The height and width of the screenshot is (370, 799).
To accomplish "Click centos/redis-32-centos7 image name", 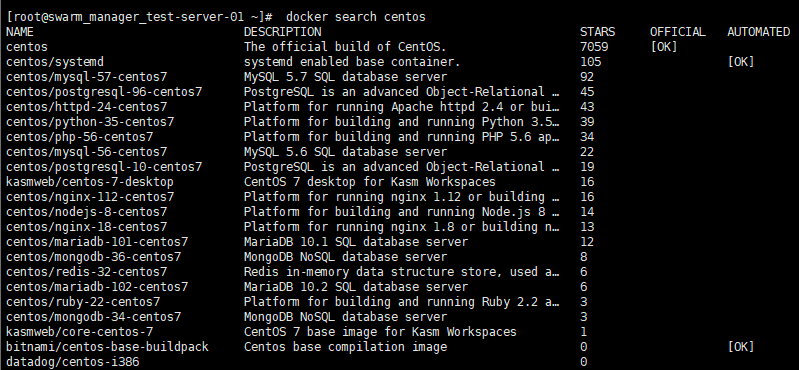I will point(87,272).
